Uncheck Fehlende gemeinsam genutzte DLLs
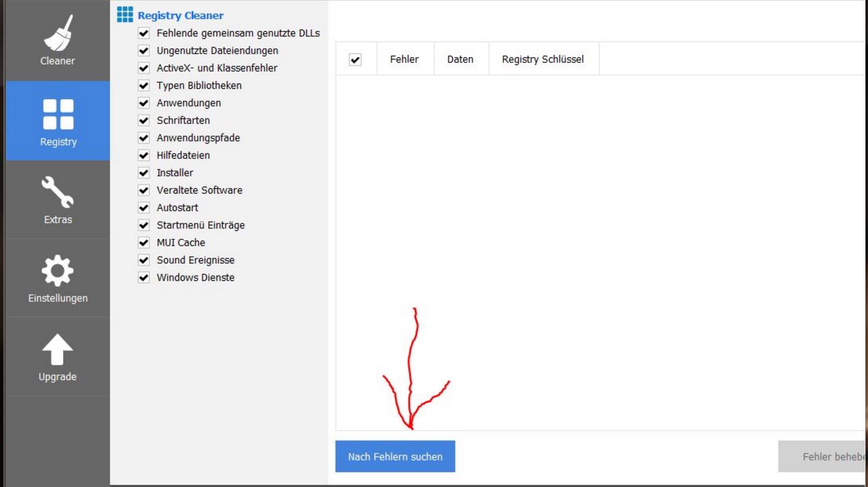 (x=144, y=33)
